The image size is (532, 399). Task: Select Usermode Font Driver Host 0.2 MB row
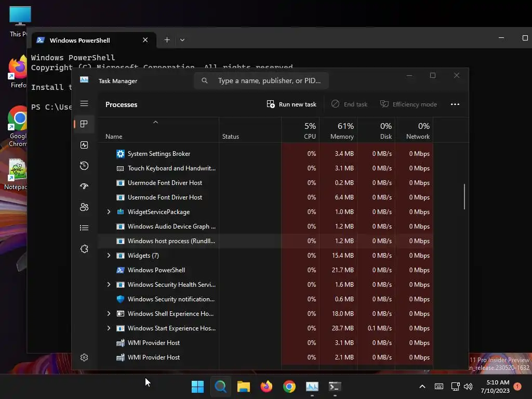tap(265, 182)
